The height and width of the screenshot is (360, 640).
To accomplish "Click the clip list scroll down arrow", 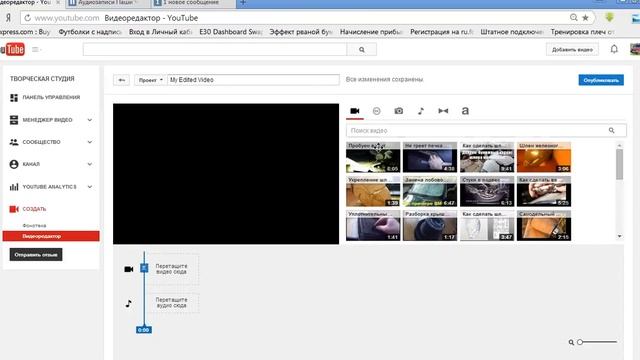I will (x=620, y=236).
